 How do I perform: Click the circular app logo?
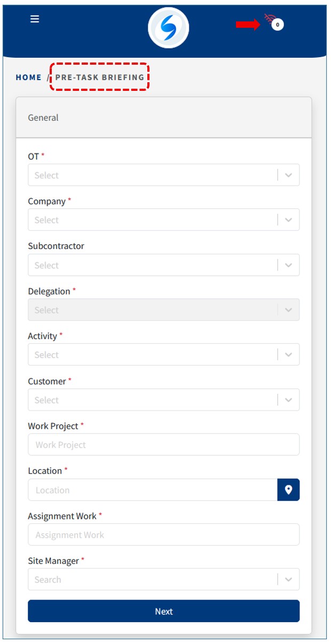[168, 28]
